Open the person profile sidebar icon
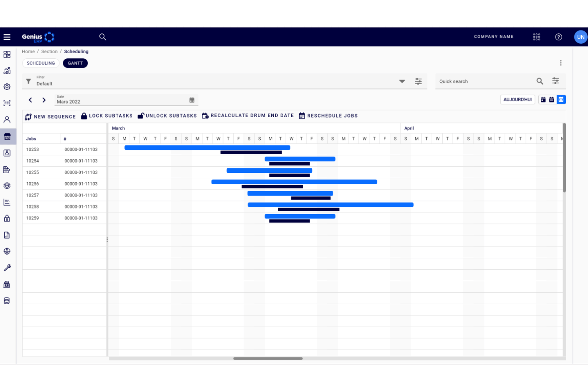This screenshot has width=588, height=392. pos(7,120)
